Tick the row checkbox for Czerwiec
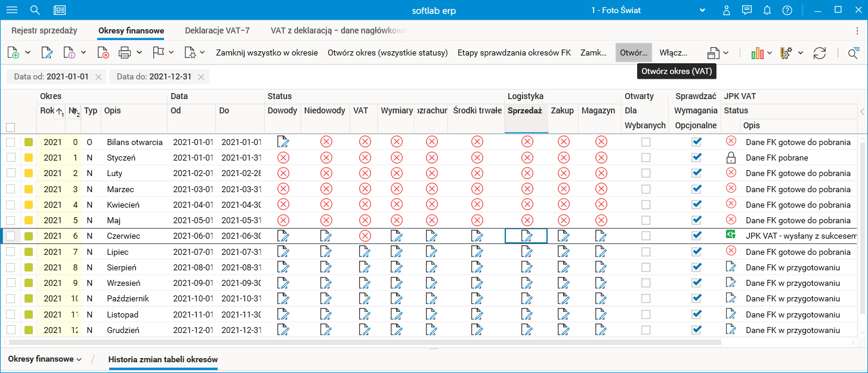Screen dimensions: 868x373 [10, 236]
